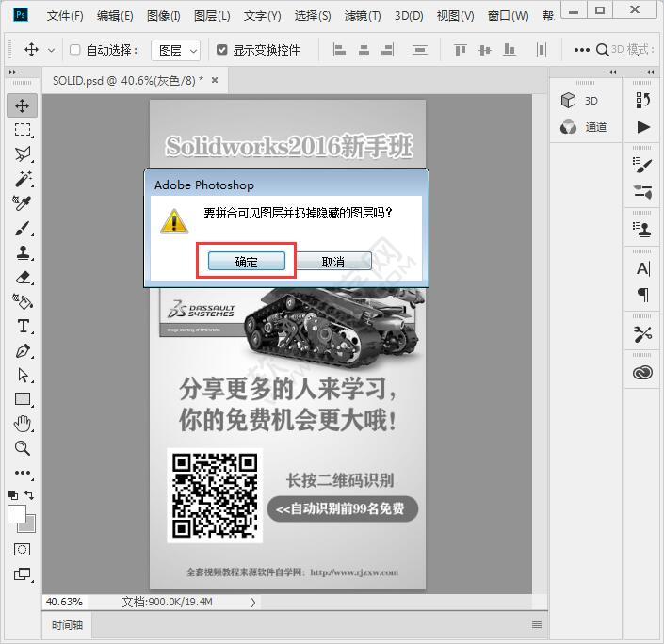Open the 滤镜(T) menu
Screen dimensions: 664x644
pos(363,16)
